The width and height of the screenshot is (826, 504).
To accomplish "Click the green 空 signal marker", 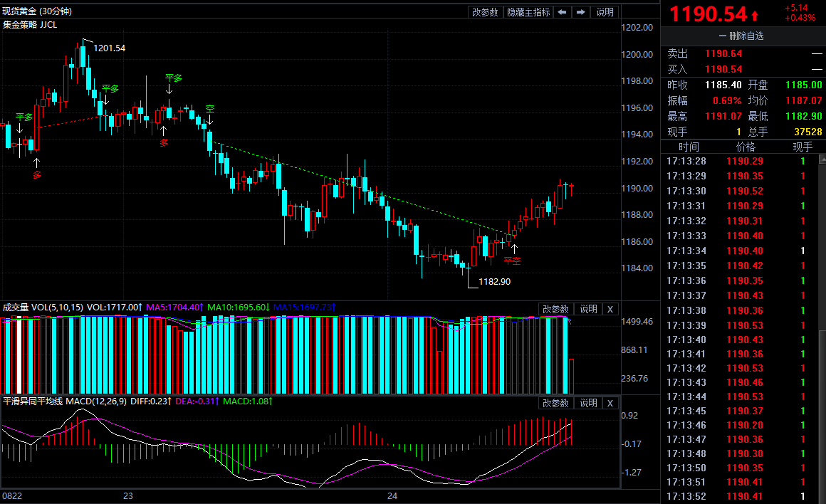I will (x=210, y=108).
